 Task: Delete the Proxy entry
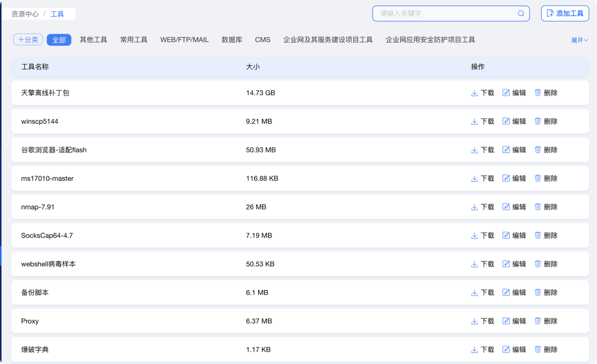(x=546, y=321)
